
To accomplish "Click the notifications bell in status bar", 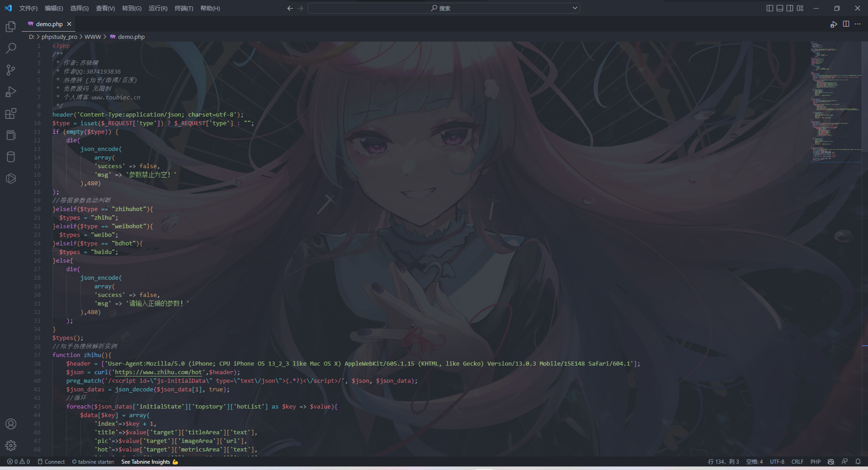I will point(858,461).
